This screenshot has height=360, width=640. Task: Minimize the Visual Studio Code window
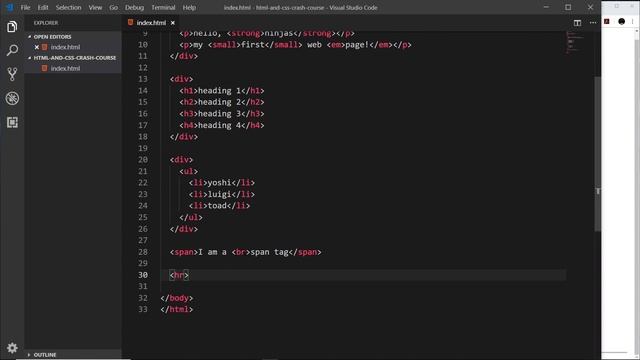(546, 7)
